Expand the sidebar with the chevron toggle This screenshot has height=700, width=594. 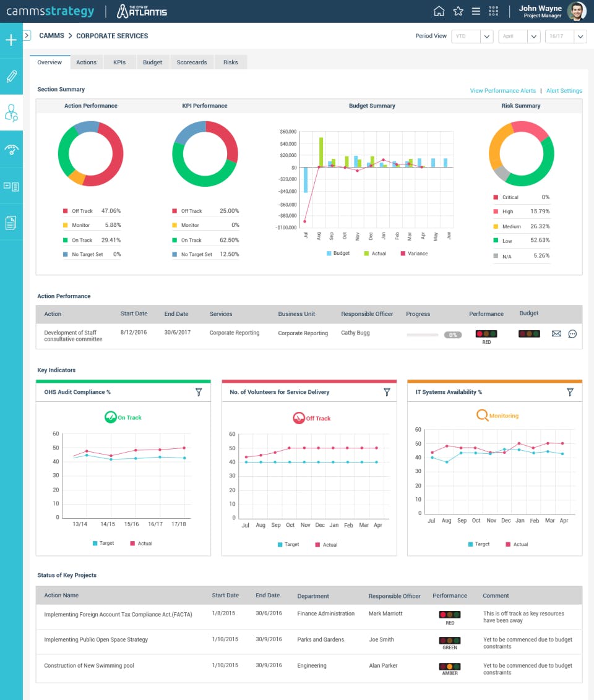27,35
